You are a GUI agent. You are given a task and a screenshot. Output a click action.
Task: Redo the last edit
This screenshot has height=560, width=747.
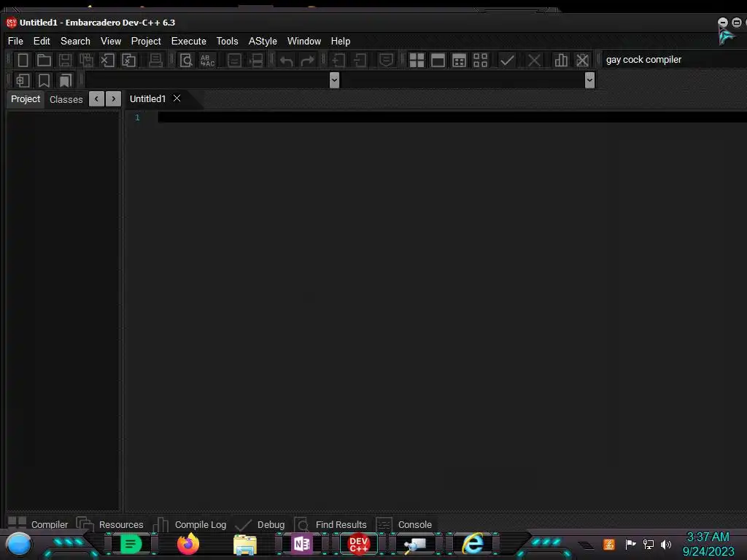(308, 61)
